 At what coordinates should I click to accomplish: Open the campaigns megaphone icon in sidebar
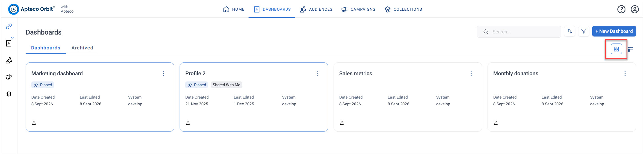pyautogui.click(x=9, y=77)
